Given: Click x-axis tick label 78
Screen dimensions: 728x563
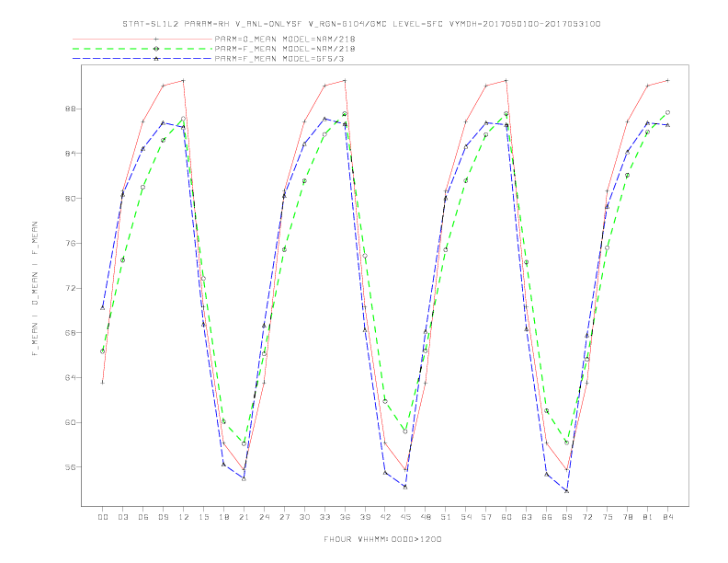Looking at the screenshot, I should 628,517.
